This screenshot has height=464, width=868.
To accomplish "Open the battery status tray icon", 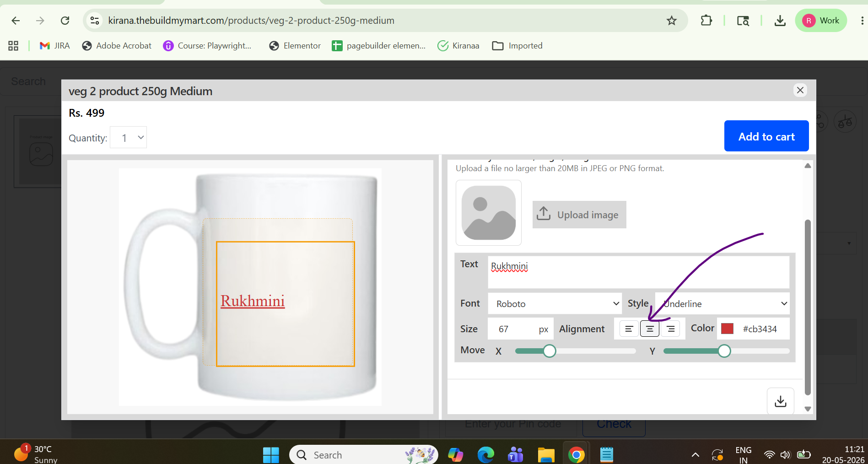I will pos(803,454).
